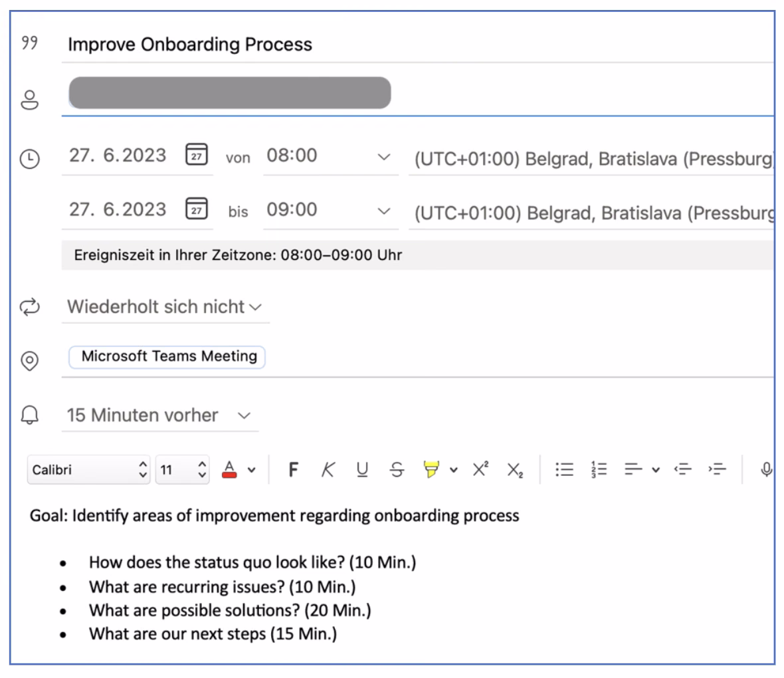
Task: Apply subscript formatting
Action: click(x=515, y=470)
